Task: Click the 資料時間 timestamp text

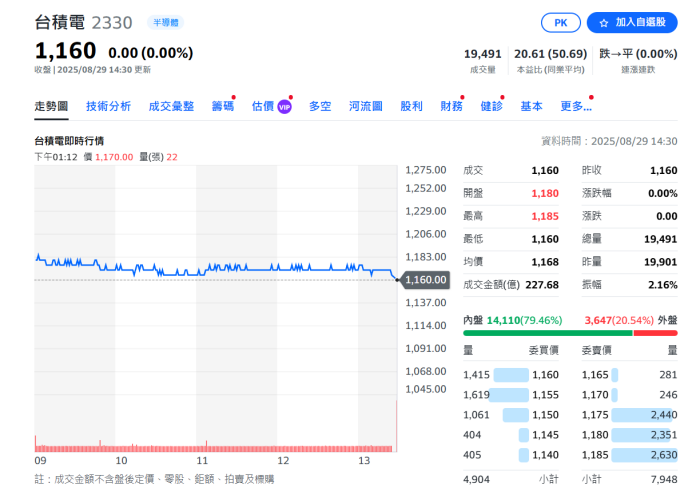Action: pyautogui.click(x=609, y=141)
